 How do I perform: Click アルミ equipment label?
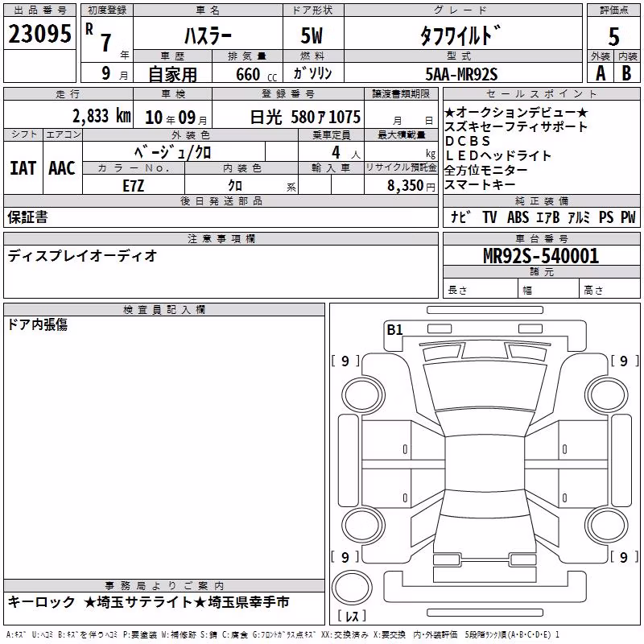tap(579, 217)
